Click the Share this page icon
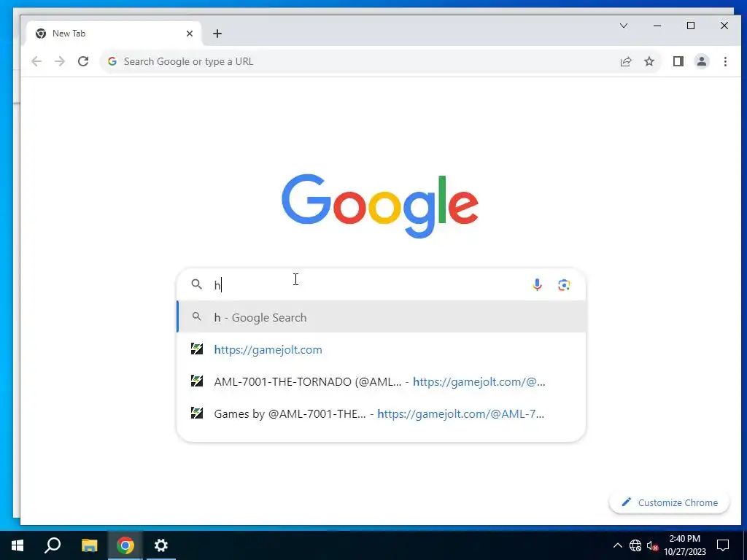Screen dimensions: 747x560 coord(625,61)
